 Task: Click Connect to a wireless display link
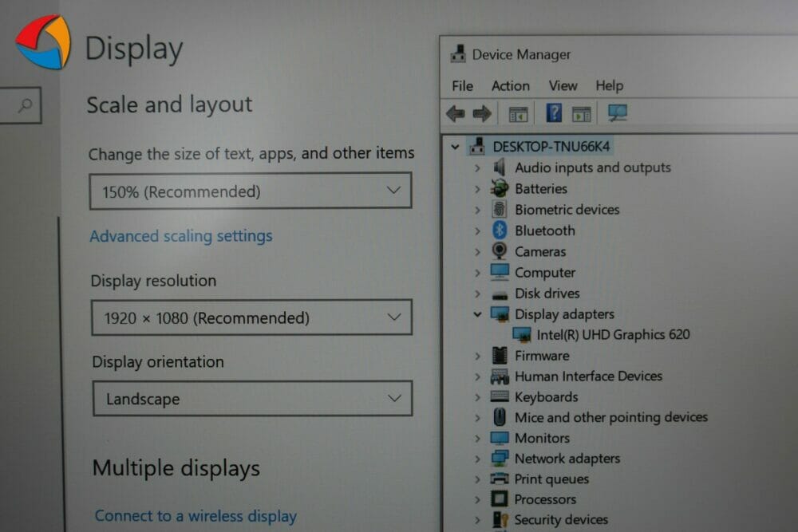click(x=196, y=516)
